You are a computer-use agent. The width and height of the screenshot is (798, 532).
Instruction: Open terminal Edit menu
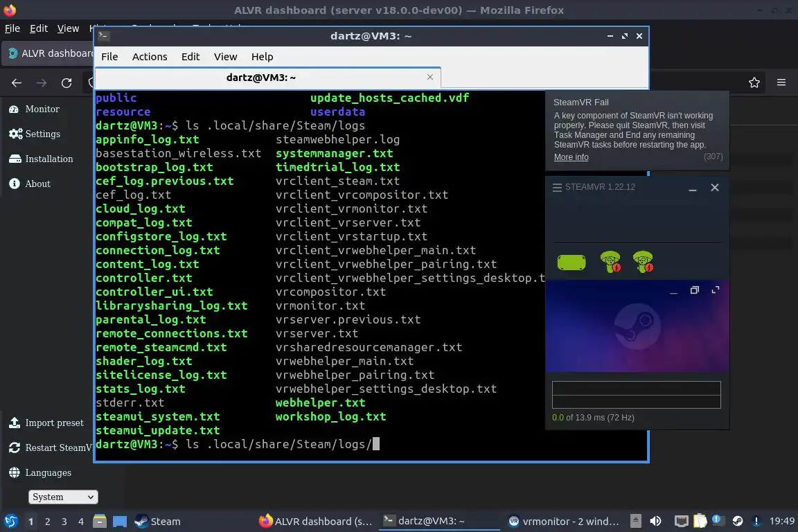(x=190, y=57)
